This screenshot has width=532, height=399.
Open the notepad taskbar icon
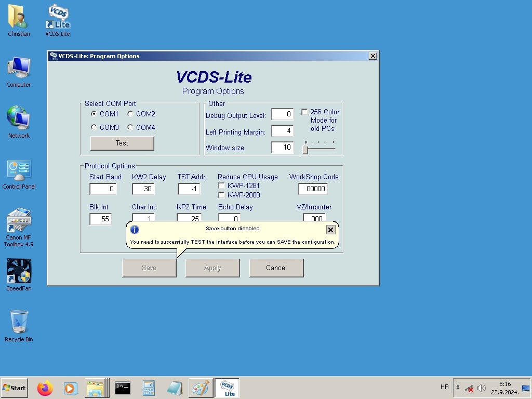point(175,388)
